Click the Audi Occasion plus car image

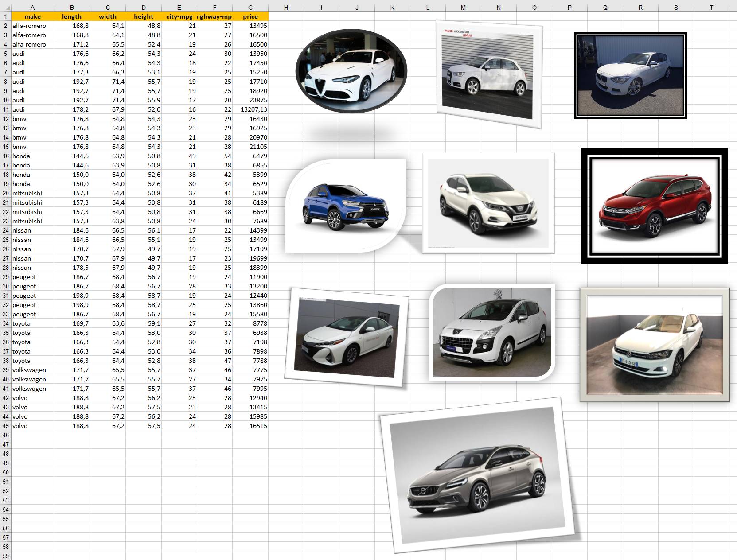coord(489,74)
